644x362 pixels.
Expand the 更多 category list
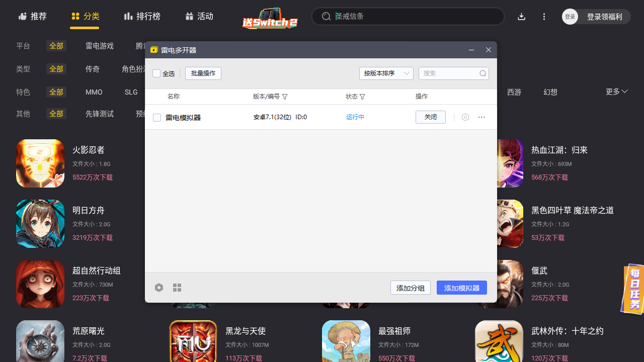click(616, 92)
